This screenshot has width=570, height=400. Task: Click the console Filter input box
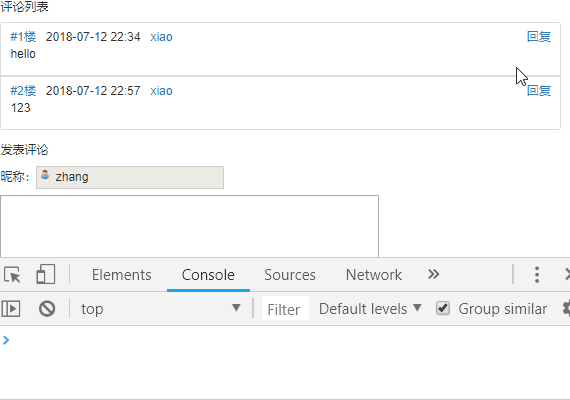285,309
